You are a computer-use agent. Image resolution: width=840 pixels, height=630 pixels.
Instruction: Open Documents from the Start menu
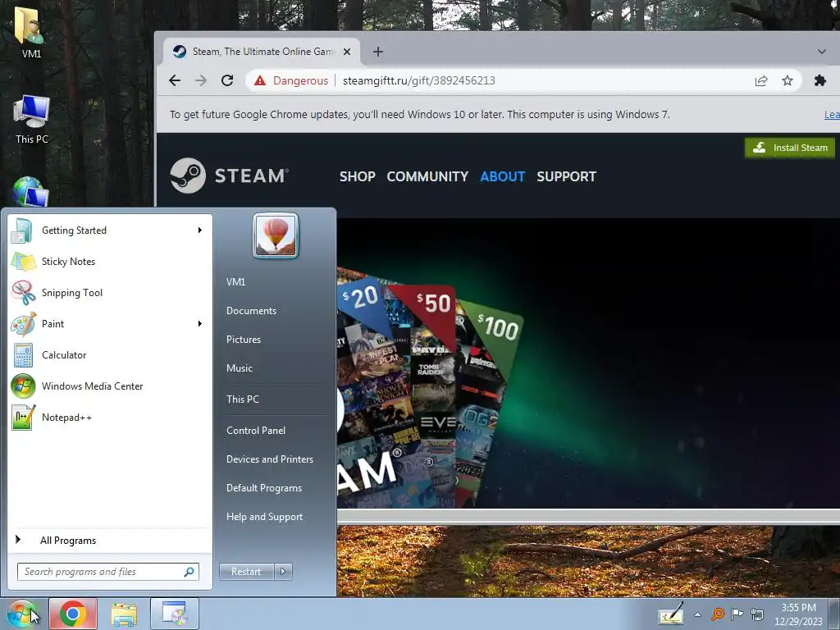click(251, 311)
